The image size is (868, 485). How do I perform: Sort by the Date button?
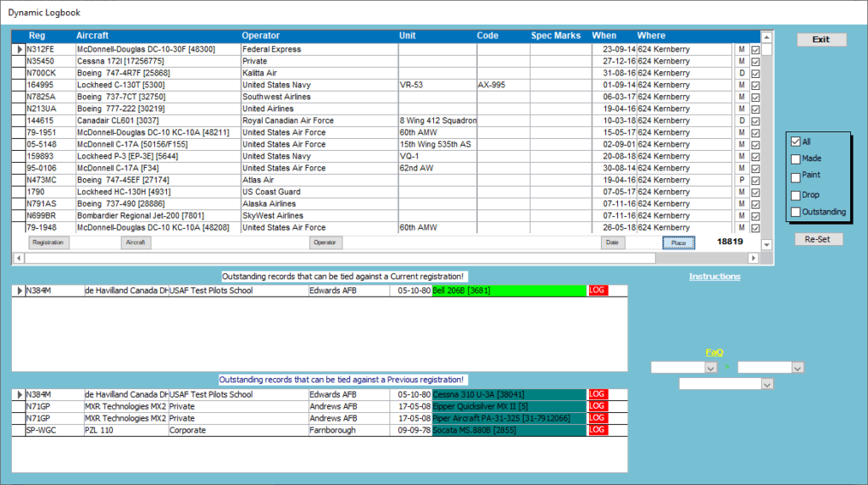click(x=612, y=242)
